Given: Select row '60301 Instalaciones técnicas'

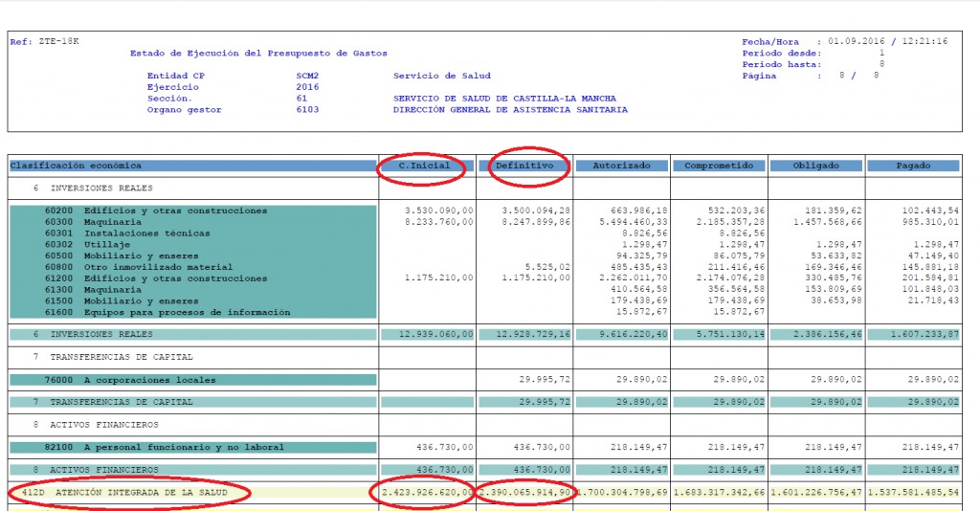Looking at the screenshot, I should tap(193, 233).
